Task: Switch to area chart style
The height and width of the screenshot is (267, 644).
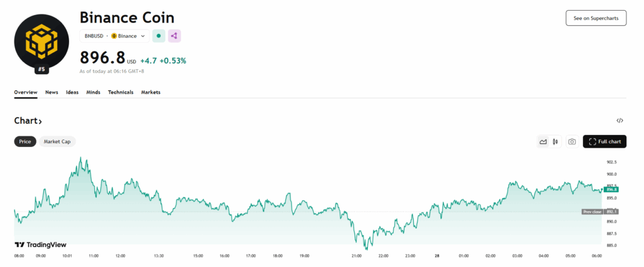Action: click(543, 142)
